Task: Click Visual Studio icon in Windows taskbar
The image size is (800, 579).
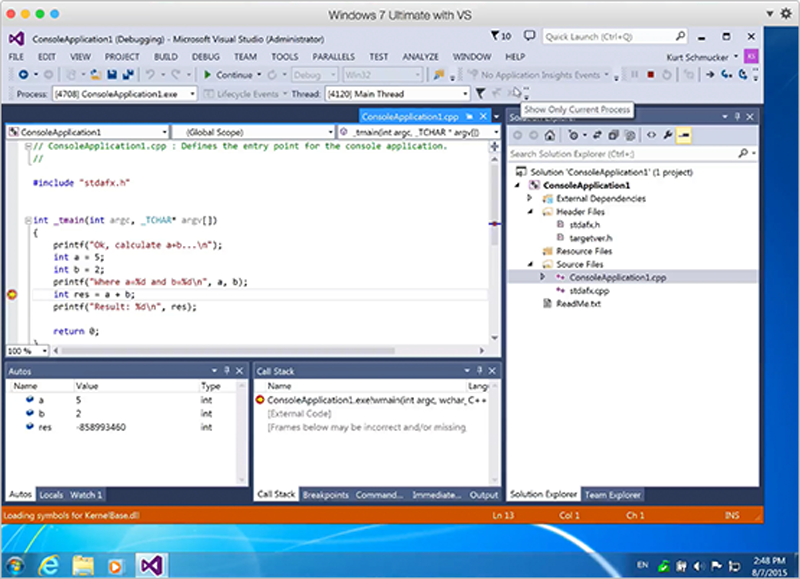Action: point(152,565)
